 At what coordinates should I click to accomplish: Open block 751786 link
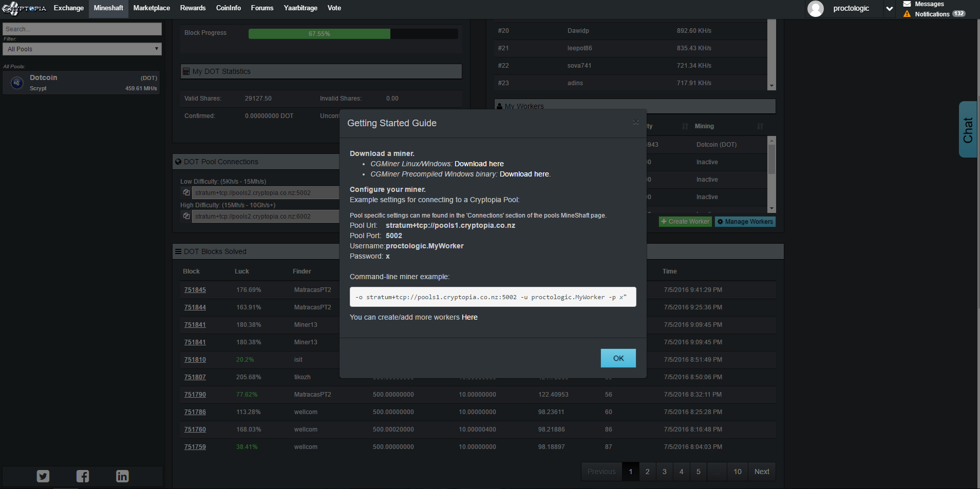point(195,412)
